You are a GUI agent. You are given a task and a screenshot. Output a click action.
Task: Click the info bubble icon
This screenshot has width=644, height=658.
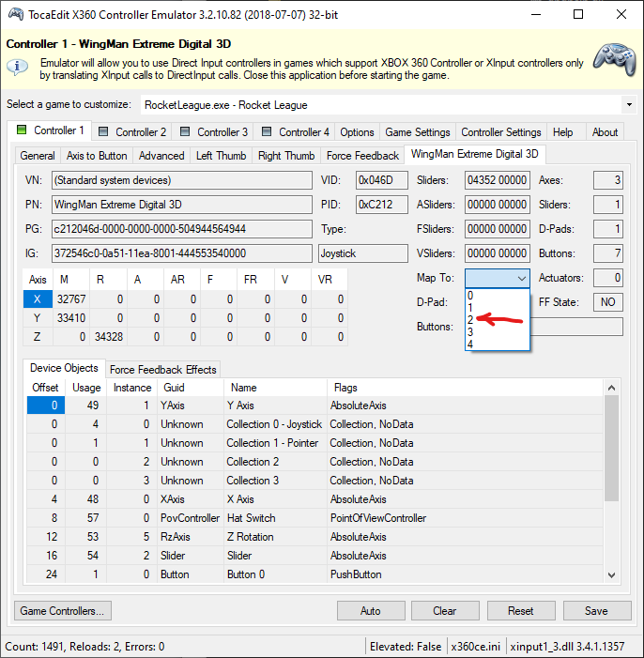click(17, 67)
